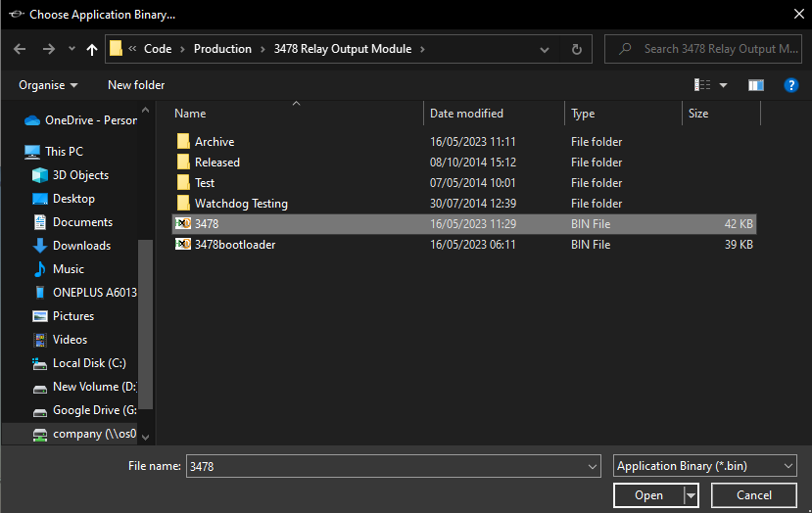Open the recent locations dropdown arrow
The image size is (812, 513).
tap(72, 49)
